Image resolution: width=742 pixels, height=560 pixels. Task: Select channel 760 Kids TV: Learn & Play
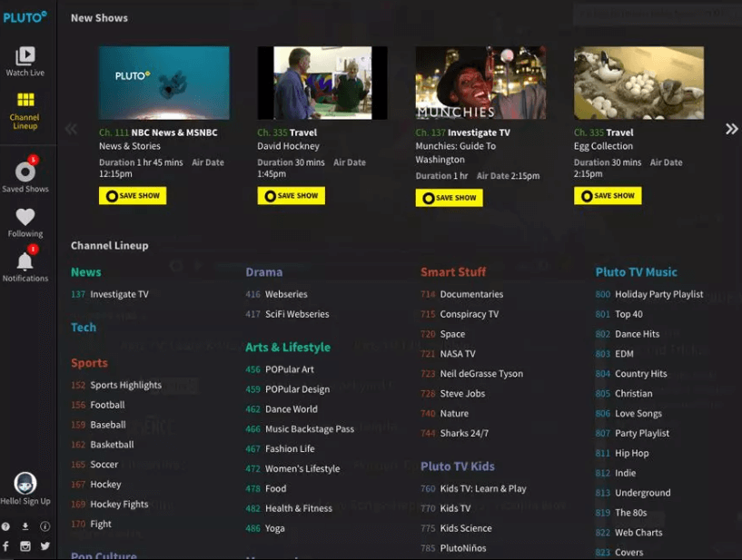(x=474, y=488)
